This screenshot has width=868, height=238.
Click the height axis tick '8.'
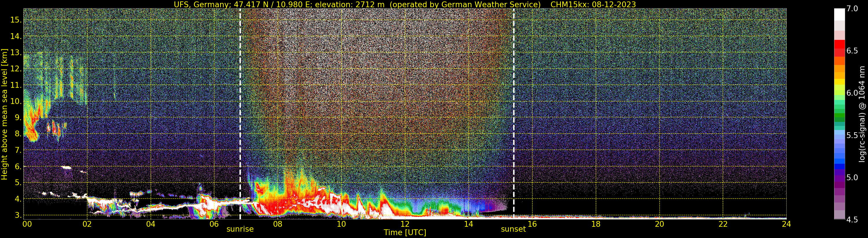pos(18,134)
